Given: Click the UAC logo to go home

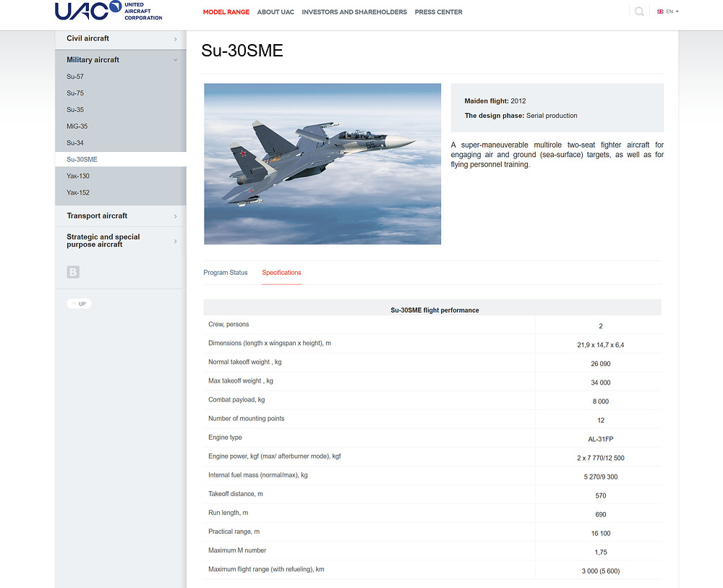Looking at the screenshot, I should (108, 11).
